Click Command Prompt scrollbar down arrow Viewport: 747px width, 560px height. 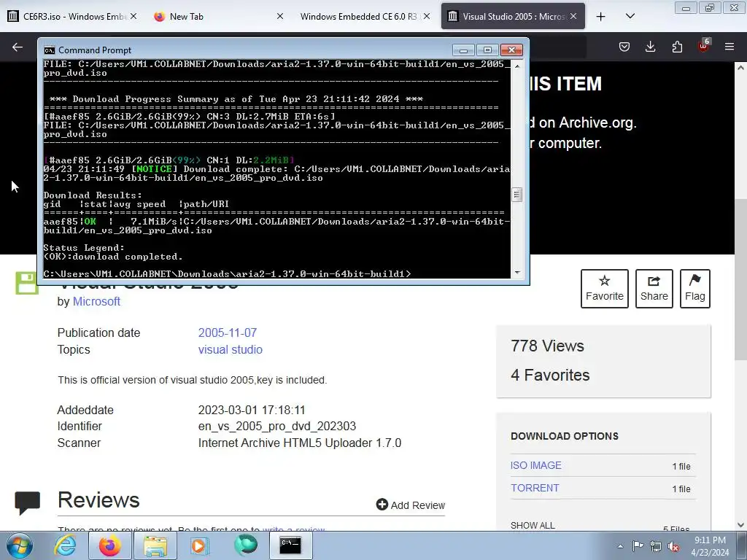517,273
